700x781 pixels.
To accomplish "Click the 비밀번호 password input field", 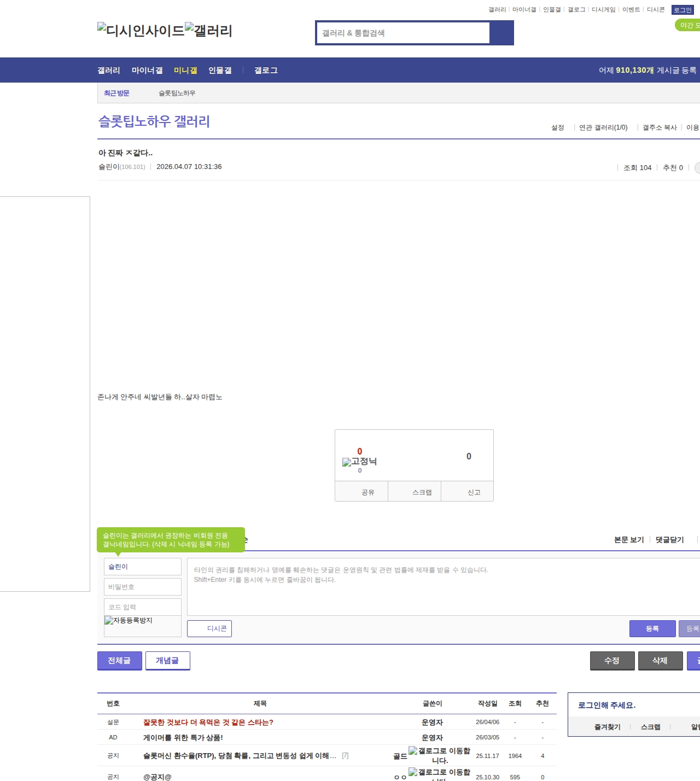I will click(x=143, y=587).
